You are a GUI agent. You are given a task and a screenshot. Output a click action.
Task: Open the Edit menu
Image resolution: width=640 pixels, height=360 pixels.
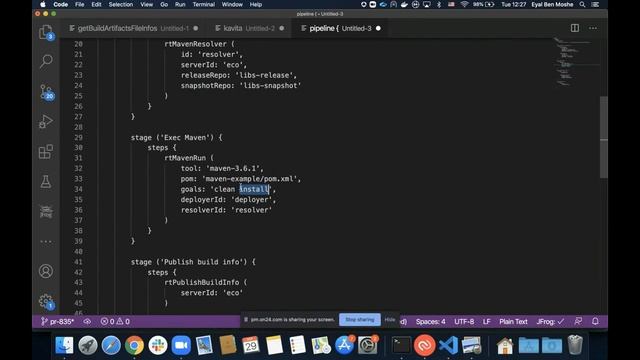[96, 4]
